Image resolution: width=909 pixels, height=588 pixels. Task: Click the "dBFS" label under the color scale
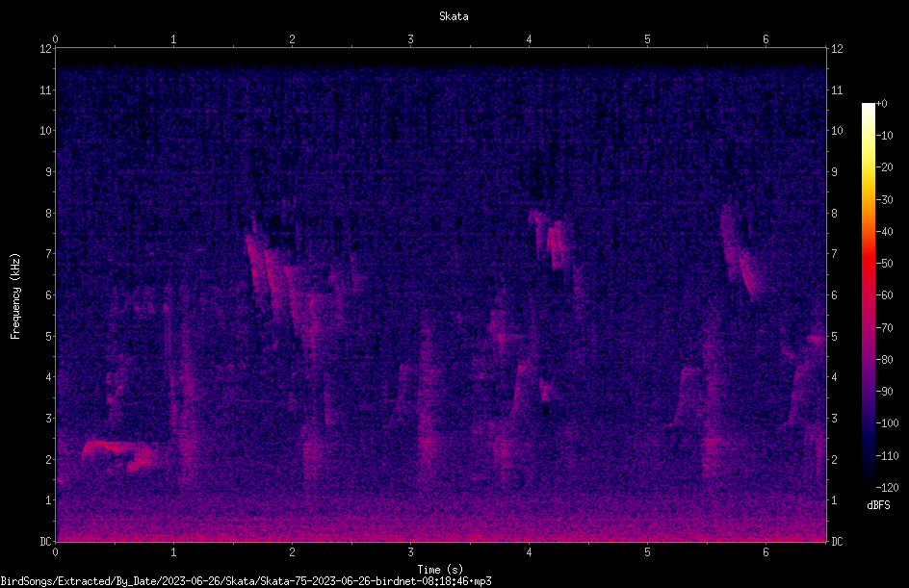click(878, 505)
